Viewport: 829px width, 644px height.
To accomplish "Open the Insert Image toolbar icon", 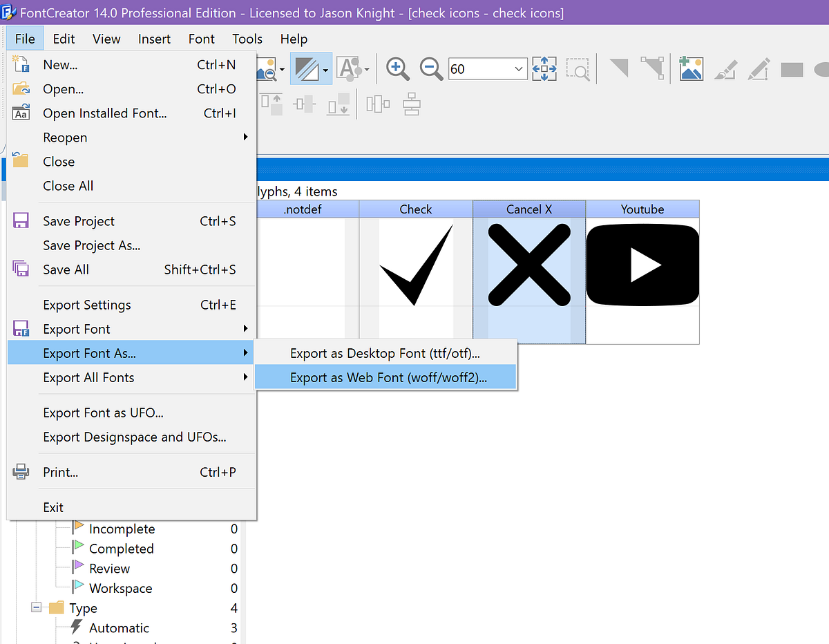I will (x=691, y=68).
